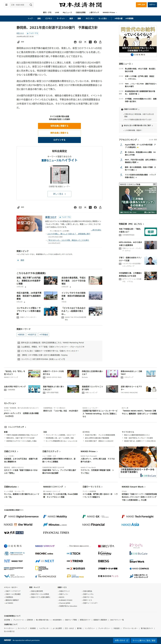This screenshot has height=644, width=161.
Task: Open the NIKKEI Asia logo link
Action: pos(130,524)
